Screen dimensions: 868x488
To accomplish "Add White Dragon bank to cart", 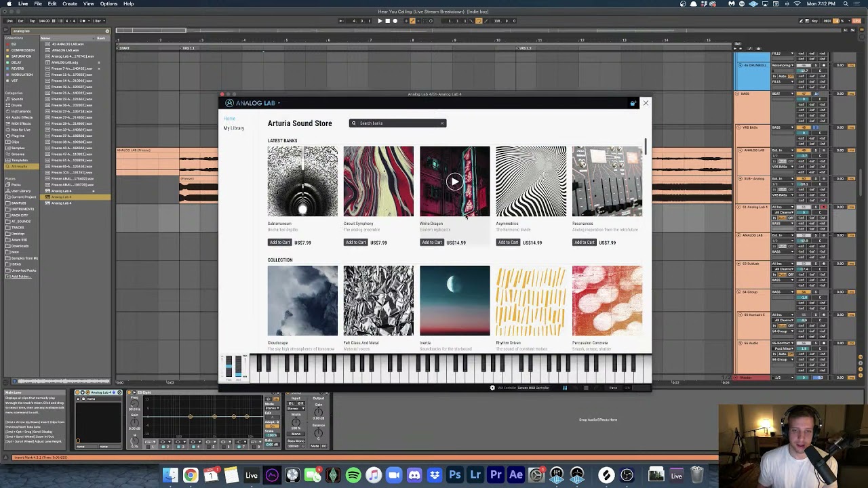I will coord(432,243).
